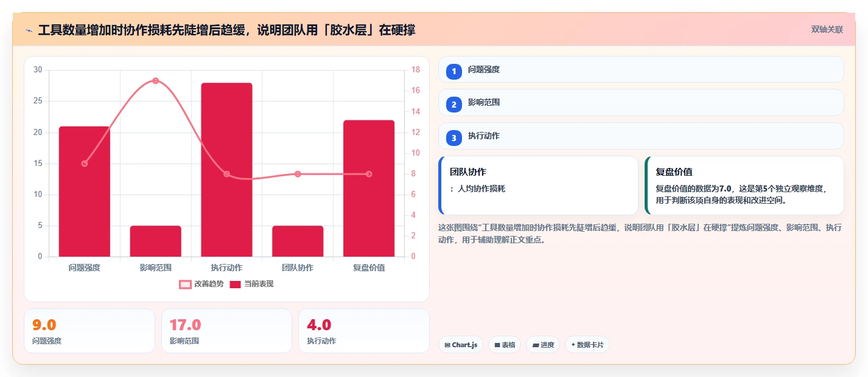Click the 双轴关联 label in header
This screenshot has width=868, height=377.
coord(827,30)
